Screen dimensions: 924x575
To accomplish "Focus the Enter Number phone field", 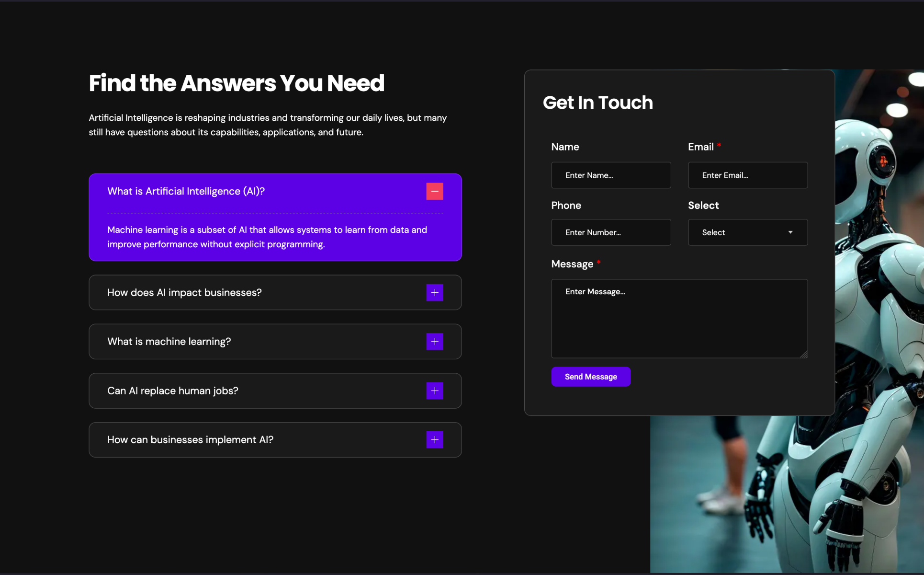I will 611,232.
